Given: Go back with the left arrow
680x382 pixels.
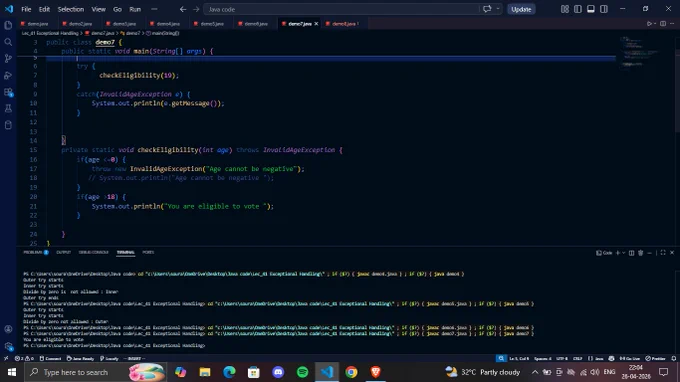Looking at the screenshot, I should [x=183, y=9].
